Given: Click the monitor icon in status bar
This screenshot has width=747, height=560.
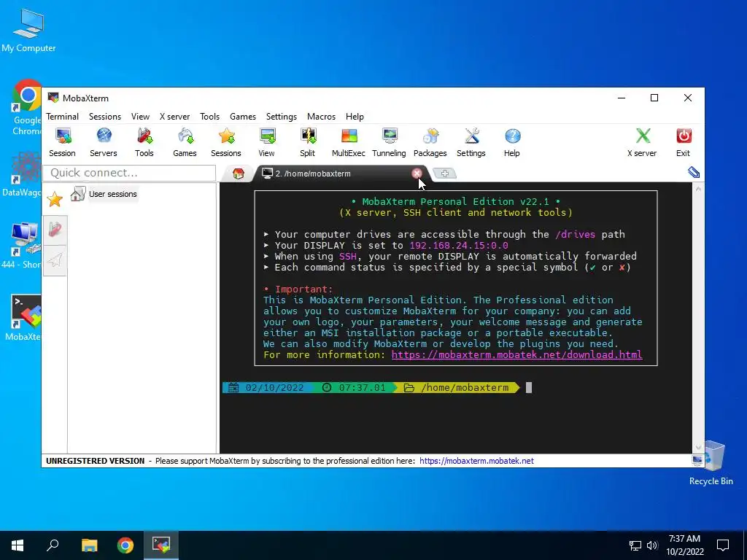Looking at the screenshot, I should (x=697, y=461).
